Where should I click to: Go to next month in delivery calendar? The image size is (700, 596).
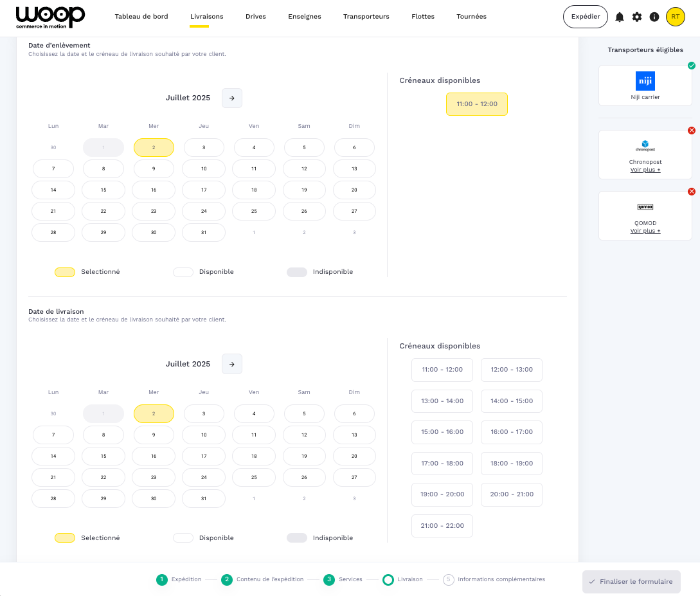tap(232, 364)
